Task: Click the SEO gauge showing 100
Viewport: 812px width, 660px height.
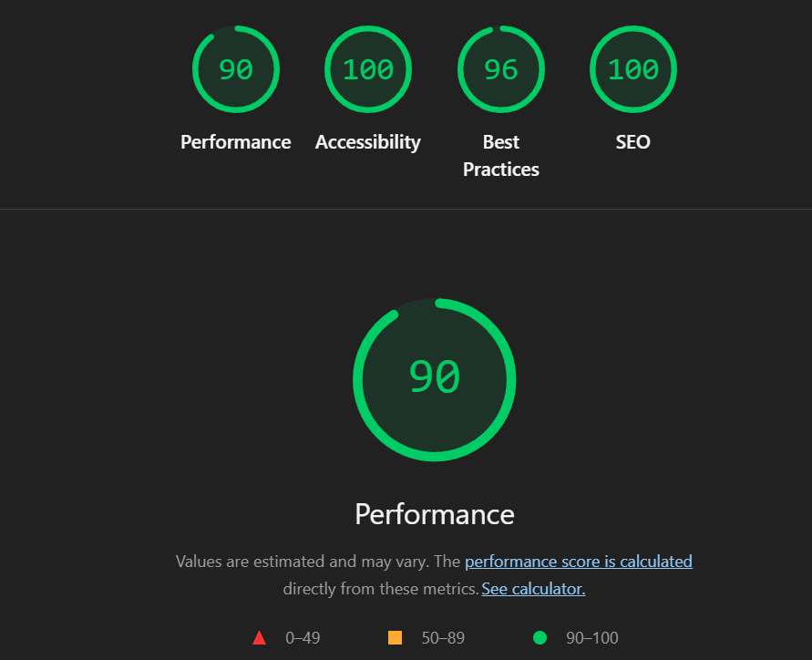Action: point(633,69)
